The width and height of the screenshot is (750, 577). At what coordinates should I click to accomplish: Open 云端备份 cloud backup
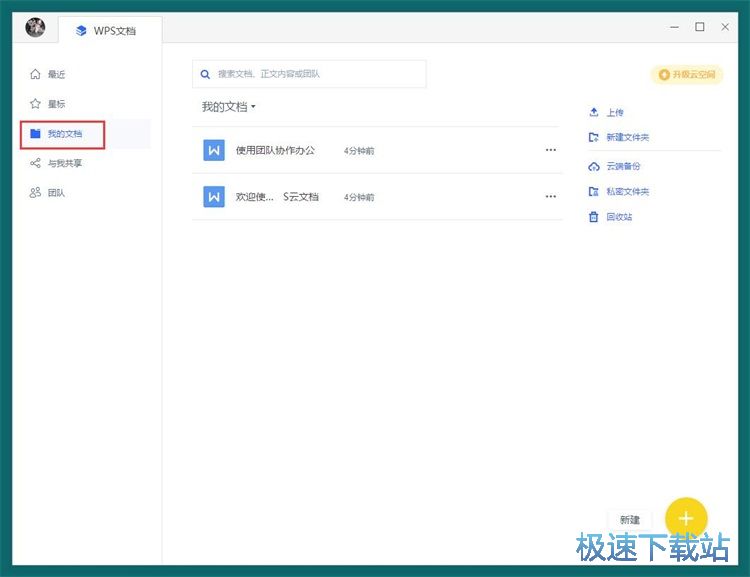tap(623, 167)
